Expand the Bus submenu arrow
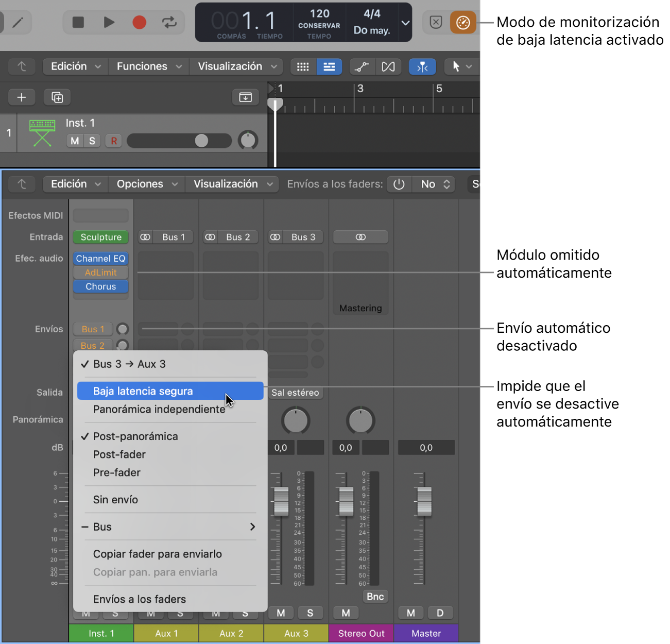The image size is (670, 644). 252,527
